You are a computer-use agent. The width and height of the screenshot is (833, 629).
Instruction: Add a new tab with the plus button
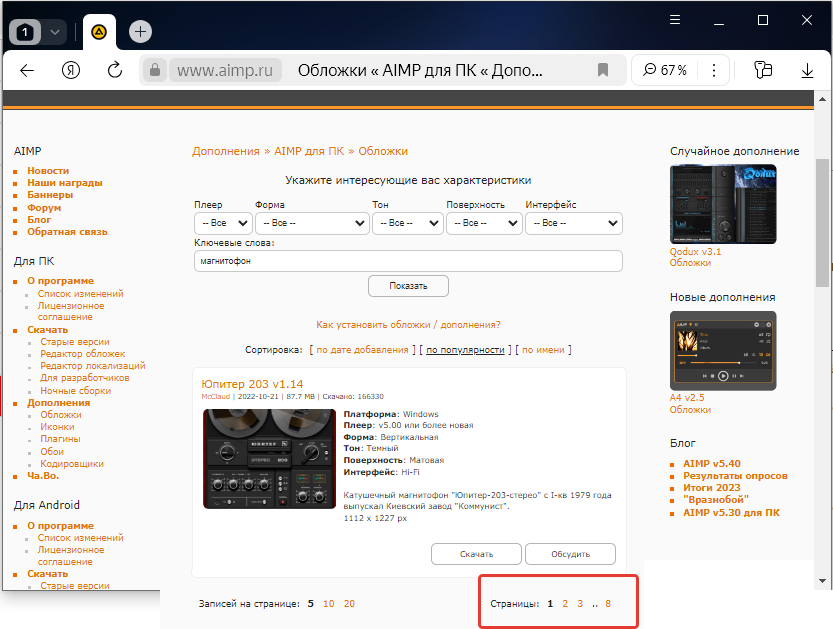tap(140, 32)
